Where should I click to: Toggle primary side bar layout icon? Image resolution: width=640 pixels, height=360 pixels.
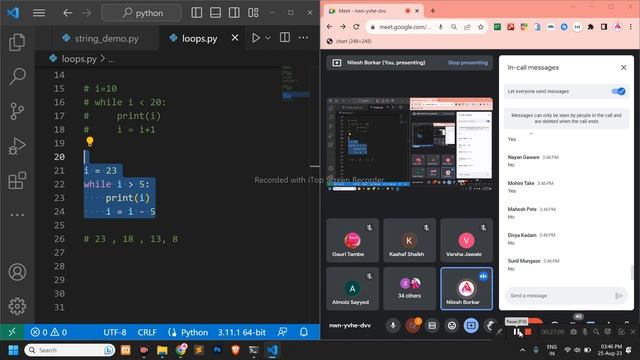(x=197, y=13)
